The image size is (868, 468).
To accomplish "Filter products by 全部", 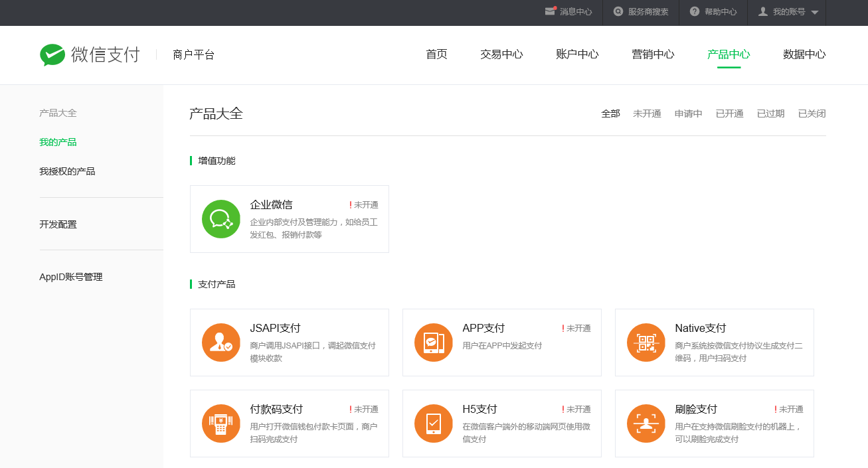I will (610, 114).
